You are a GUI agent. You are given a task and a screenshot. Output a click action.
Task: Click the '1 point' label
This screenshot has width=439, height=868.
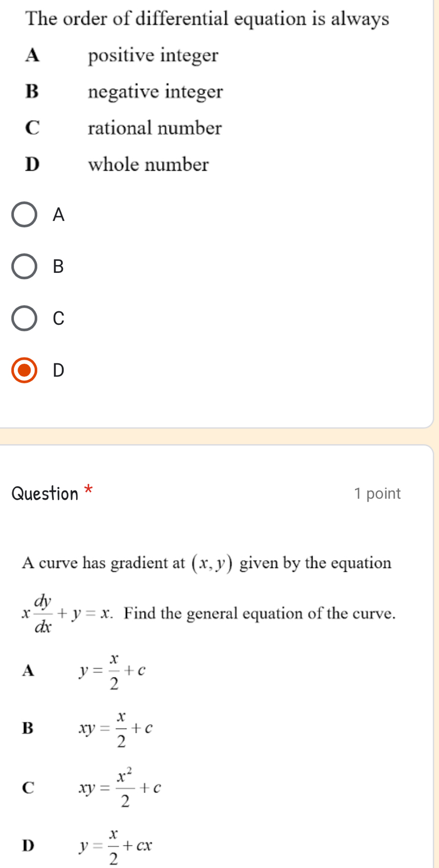point(377,493)
